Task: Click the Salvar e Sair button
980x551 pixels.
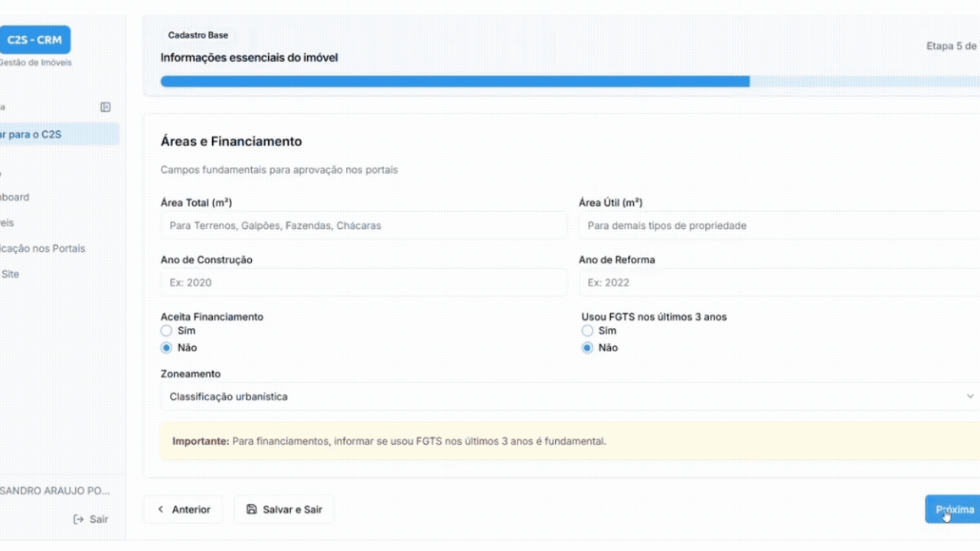Action: tap(284, 510)
